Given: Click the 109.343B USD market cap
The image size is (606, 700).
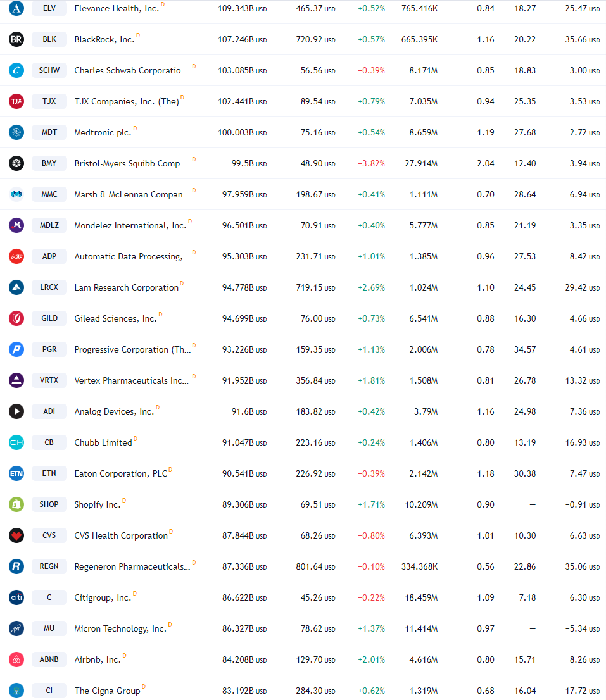Looking at the screenshot, I should click(x=243, y=9).
